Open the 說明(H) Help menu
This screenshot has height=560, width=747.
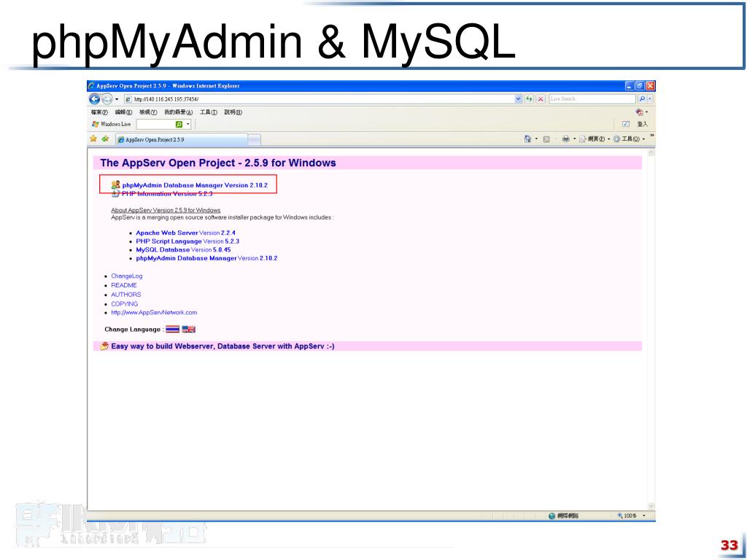tap(233, 112)
